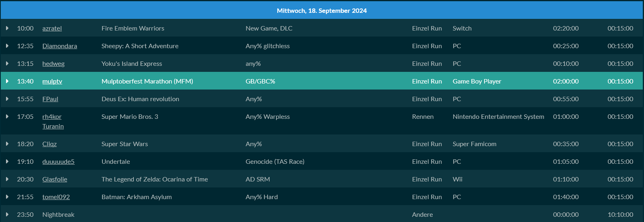This screenshot has width=644, height=222.
Task: Expand the 17:05 Super Mario Bros. 3 row
Action: point(7,116)
